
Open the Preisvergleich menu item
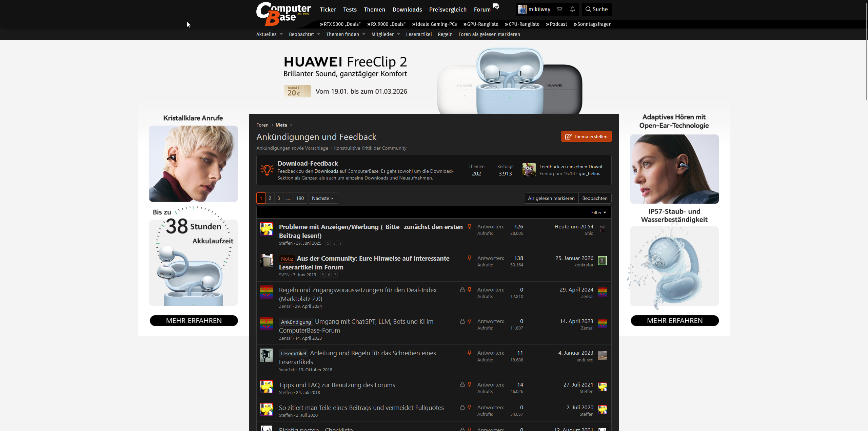(x=448, y=10)
